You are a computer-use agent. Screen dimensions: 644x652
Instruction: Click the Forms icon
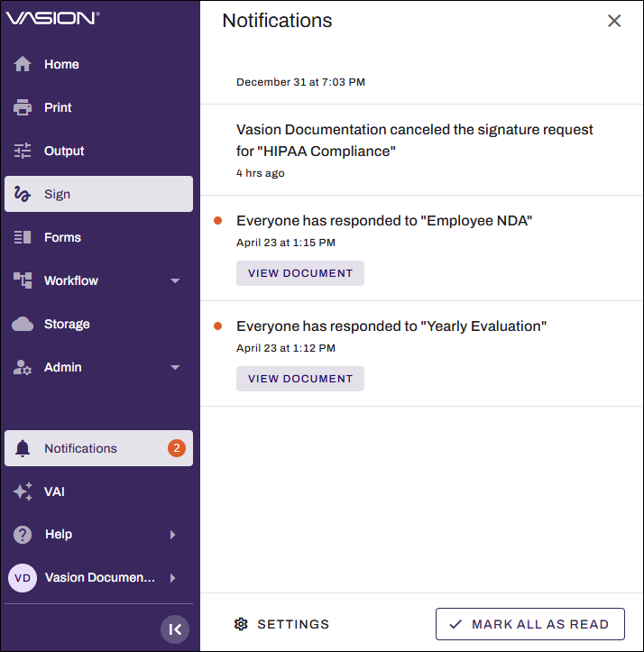coord(23,237)
